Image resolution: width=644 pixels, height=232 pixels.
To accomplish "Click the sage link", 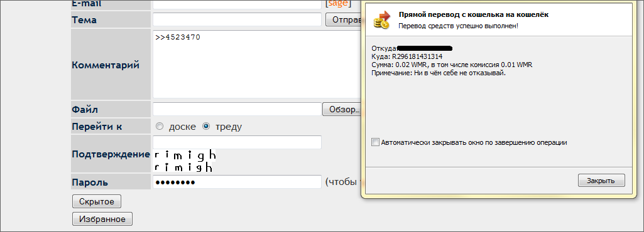I will click(x=338, y=3).
